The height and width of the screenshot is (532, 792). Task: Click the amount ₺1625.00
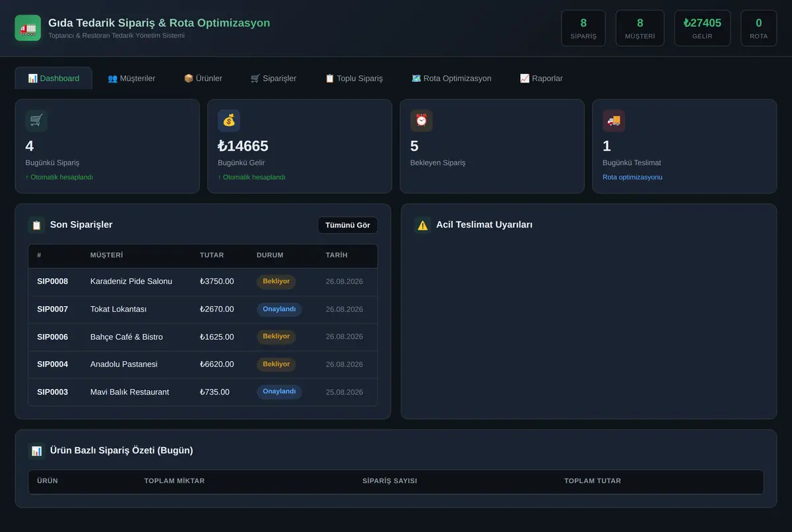[217, 337]
